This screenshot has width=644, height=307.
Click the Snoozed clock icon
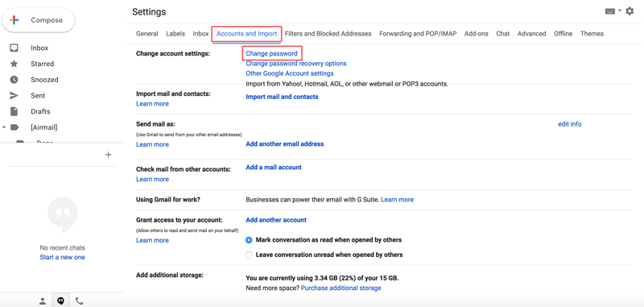(14, 80)
